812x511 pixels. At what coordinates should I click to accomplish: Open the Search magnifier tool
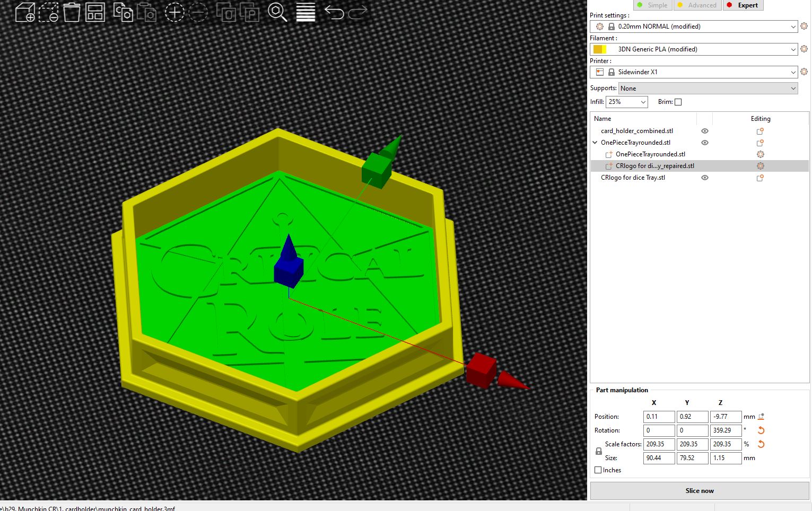click(x=277, y=12)
